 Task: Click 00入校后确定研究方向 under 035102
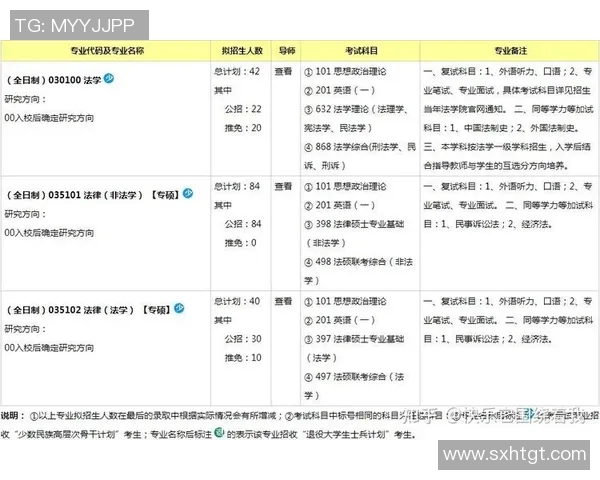click(49, 348)
